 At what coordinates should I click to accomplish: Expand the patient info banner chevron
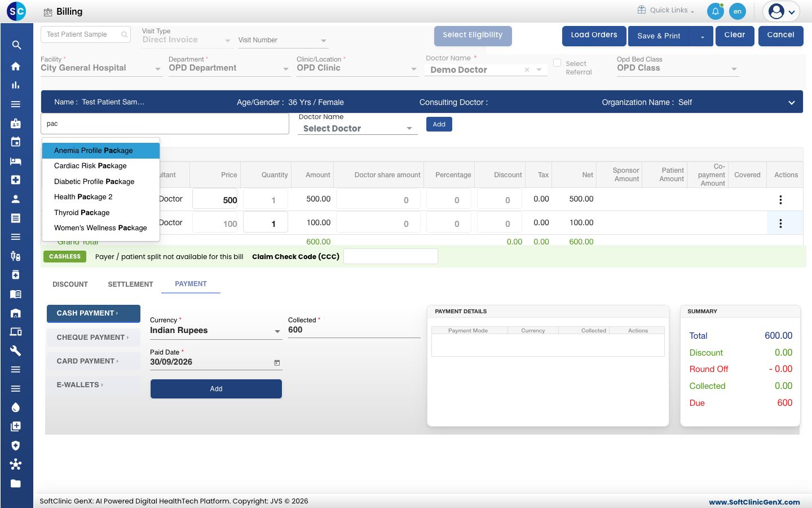pyautogui.click(x=791, y=103)
